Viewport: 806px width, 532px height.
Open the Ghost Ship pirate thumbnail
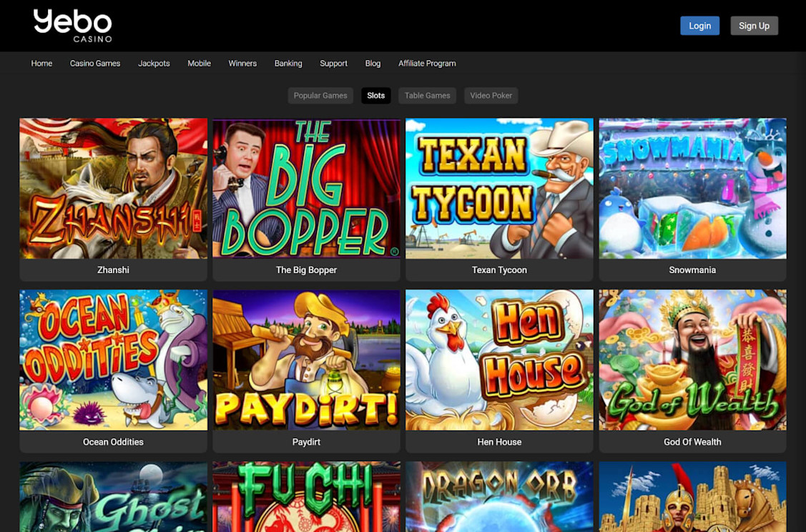114,496
